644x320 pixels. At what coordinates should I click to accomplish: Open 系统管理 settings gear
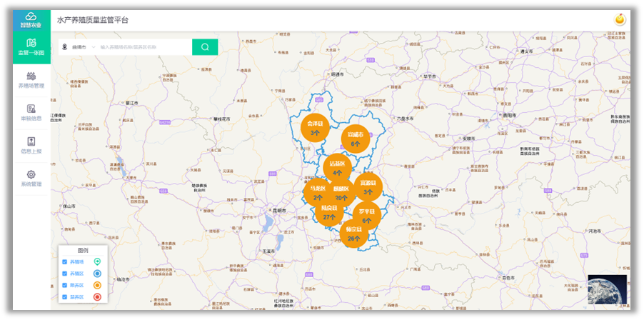31,179
